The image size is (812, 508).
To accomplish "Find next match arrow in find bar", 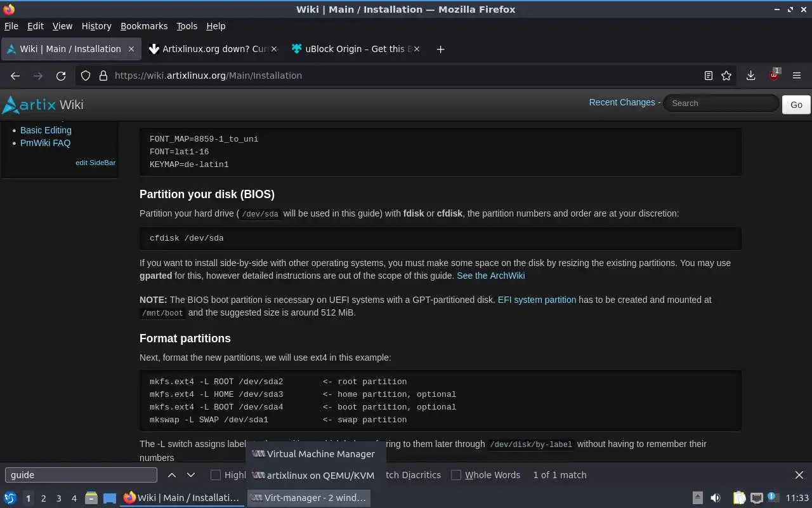I will point(191,475).
